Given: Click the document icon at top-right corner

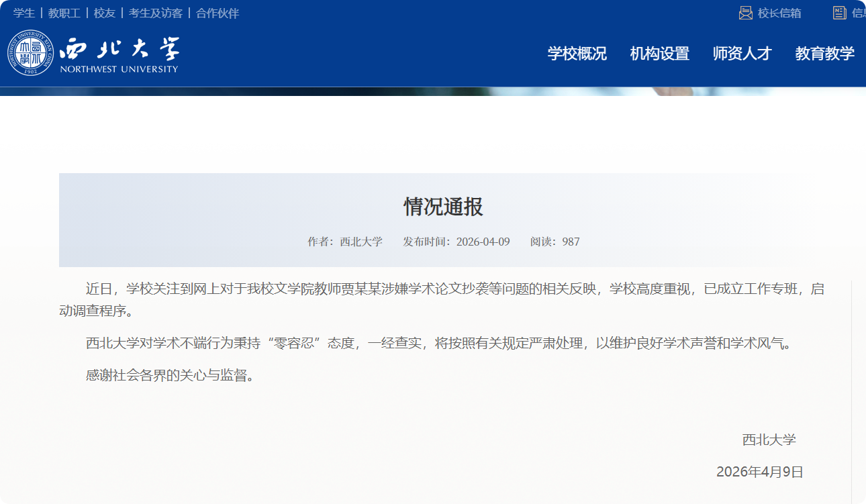Looking at the screenshot, I should pos(839,13).
